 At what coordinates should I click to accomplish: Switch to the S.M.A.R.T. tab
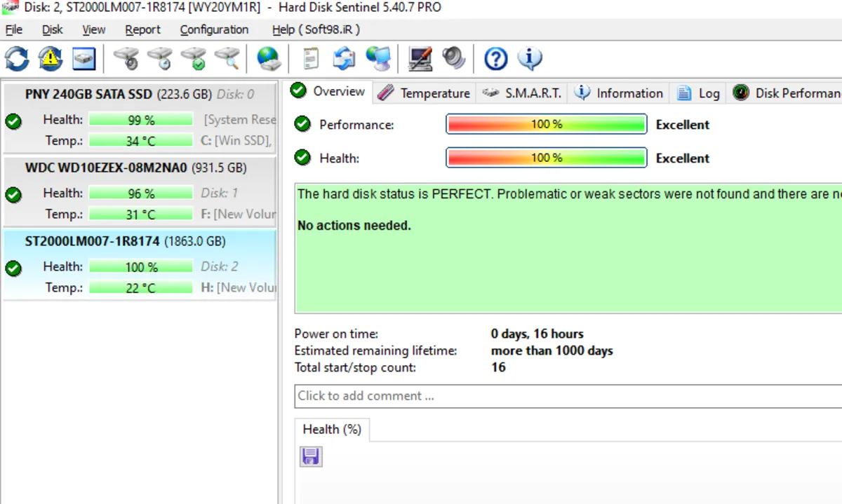[523, 93]
